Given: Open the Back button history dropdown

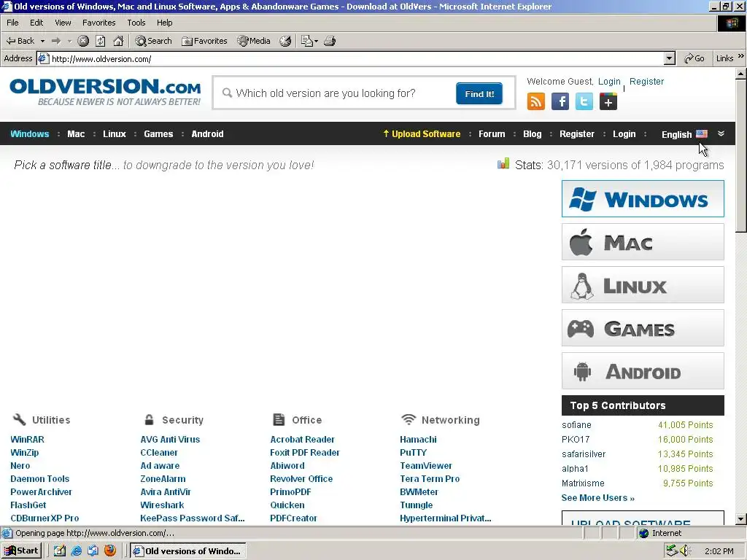Looking at the screenshot, I should coord(42,41).
